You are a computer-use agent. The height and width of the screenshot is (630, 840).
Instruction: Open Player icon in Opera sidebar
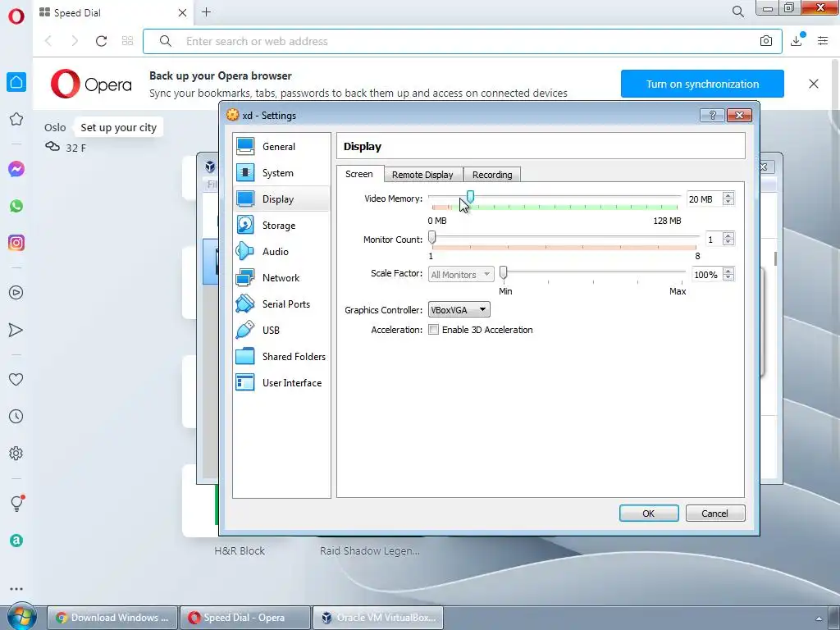pyautogui.click(x=16, y=293)
